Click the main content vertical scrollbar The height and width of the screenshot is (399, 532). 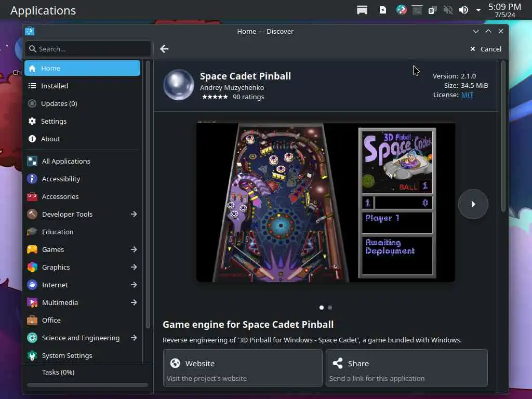click(503, 137)
